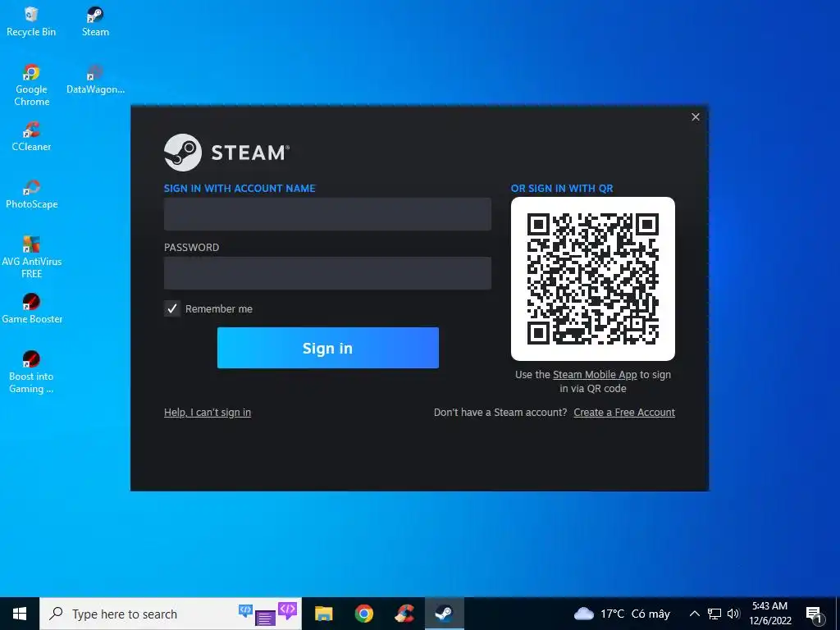Screen dimensions: 840x630
Task: Open the Help, I can't sign in link
Action: coord(208,413)
